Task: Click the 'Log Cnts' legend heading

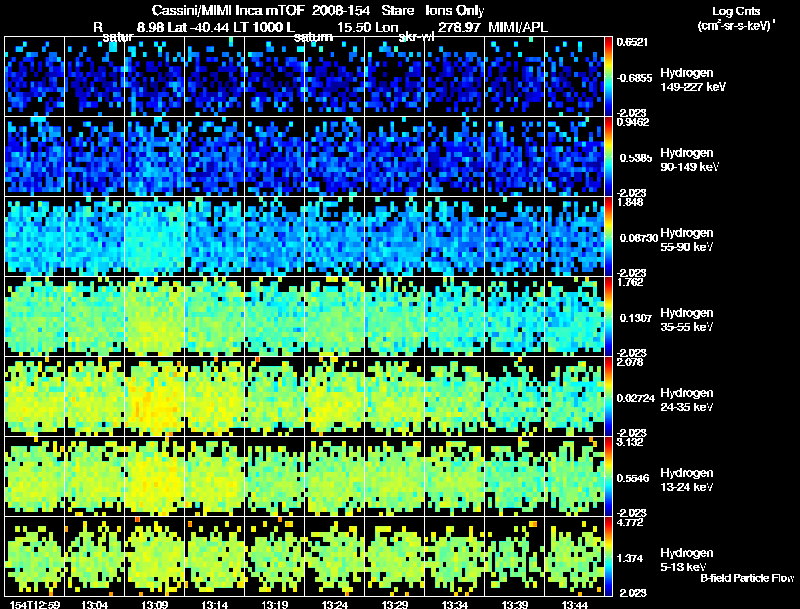Action: pos(736,11)
